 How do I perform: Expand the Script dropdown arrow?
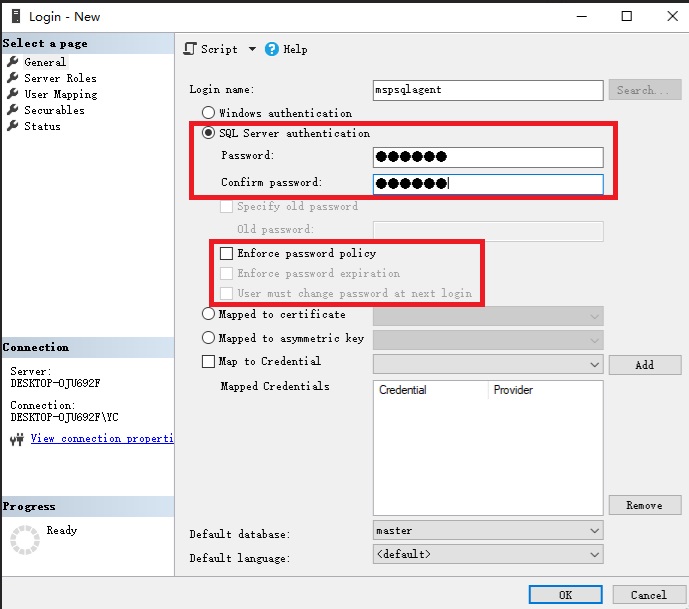coord(252,49)
